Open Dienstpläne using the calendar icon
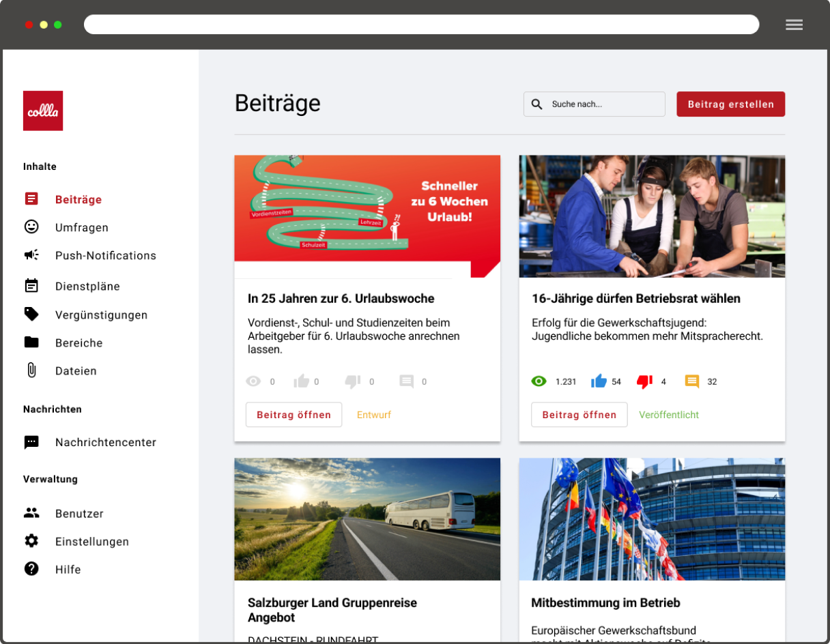 tap(31, 286)
